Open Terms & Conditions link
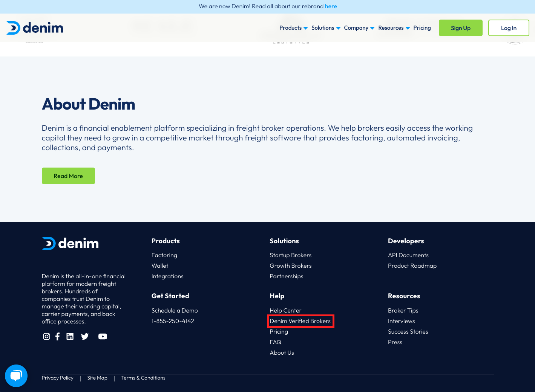Image resolution: width=535 pixels, height=392 pixels. pos(143,378)
